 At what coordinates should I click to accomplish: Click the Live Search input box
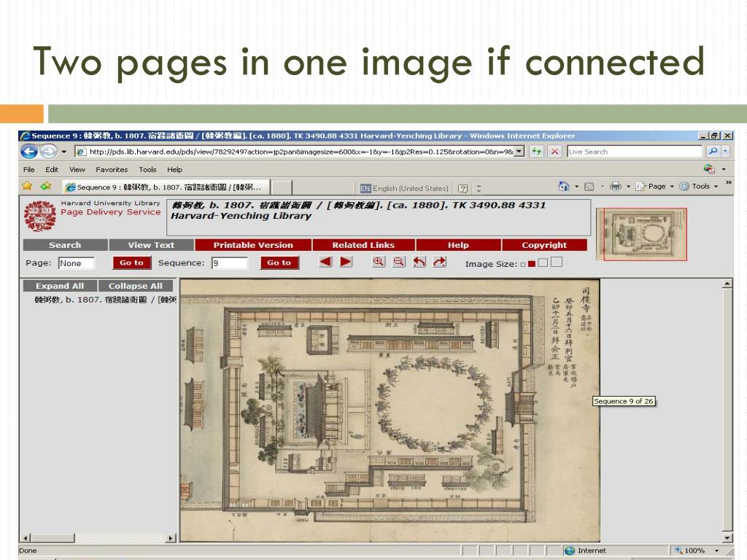(x=635, y=152)
